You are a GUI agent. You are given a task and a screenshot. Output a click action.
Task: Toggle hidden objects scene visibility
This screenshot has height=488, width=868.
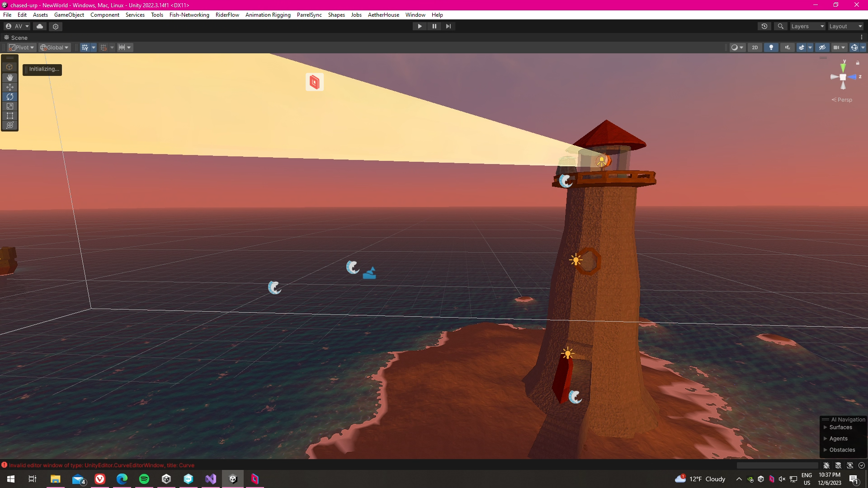pyautogui.click(x=822, y=47)
